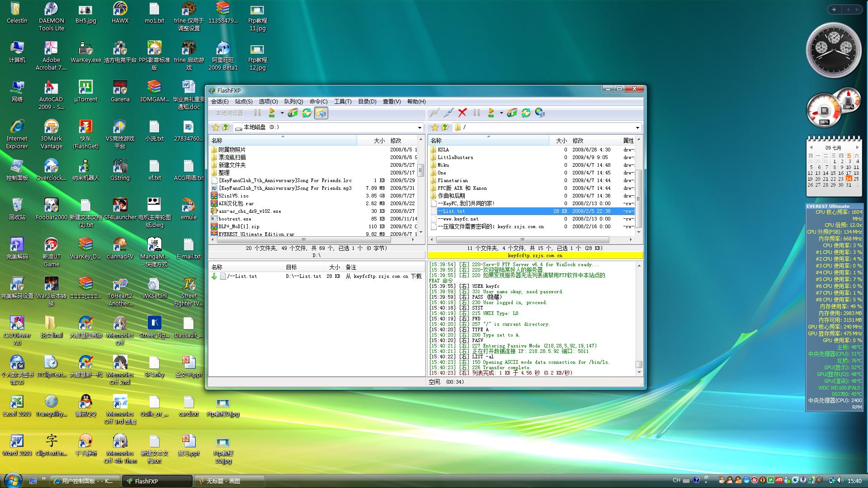Click the red X abort icon
This screenshot has width=868, height=488.
point(462,113)
